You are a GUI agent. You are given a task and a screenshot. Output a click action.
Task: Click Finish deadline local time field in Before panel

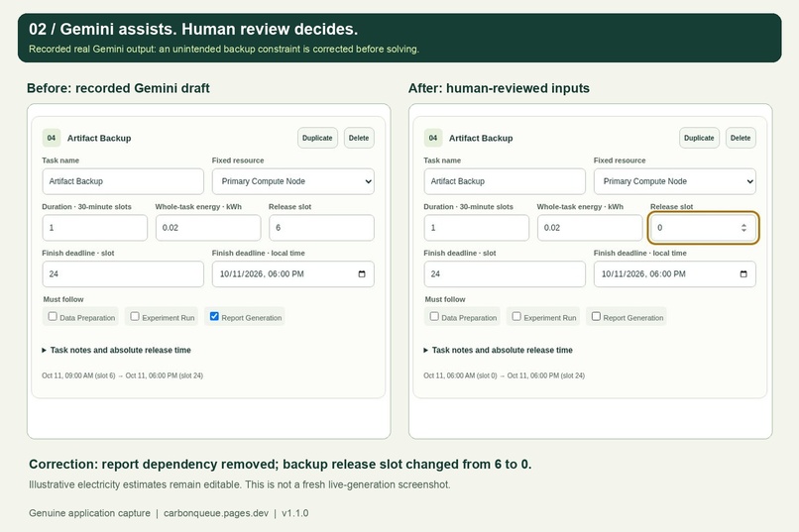click(x=293, y=273)
